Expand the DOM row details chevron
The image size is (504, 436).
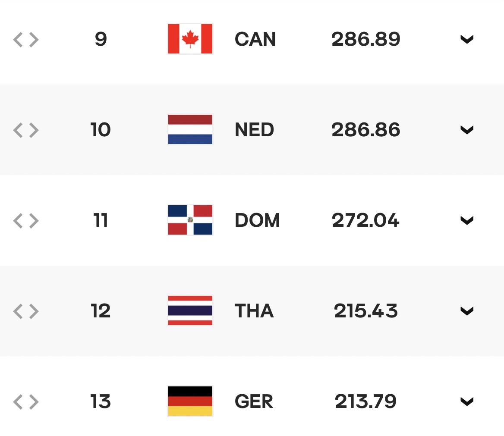click(467, 220)
